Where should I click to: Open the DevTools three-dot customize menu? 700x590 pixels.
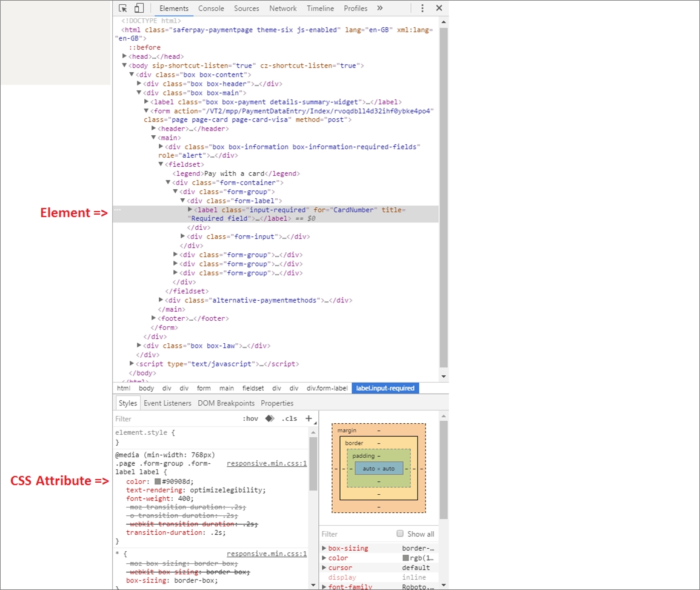coord(422,8)
